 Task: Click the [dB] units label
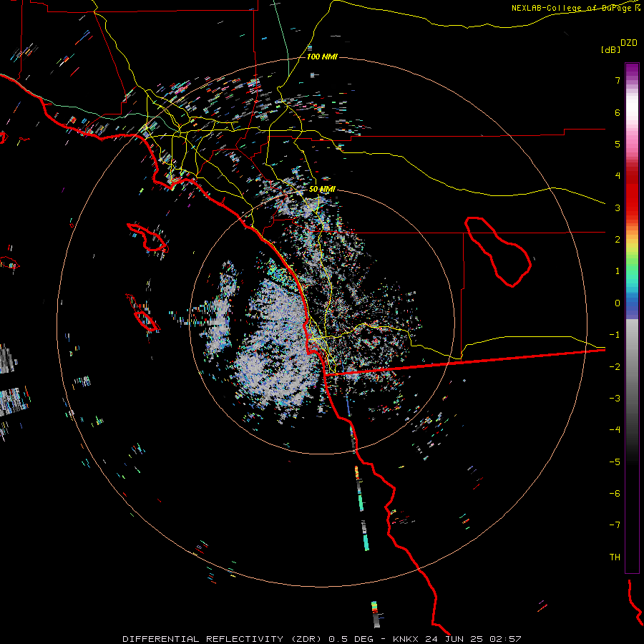tap(611, 49)
